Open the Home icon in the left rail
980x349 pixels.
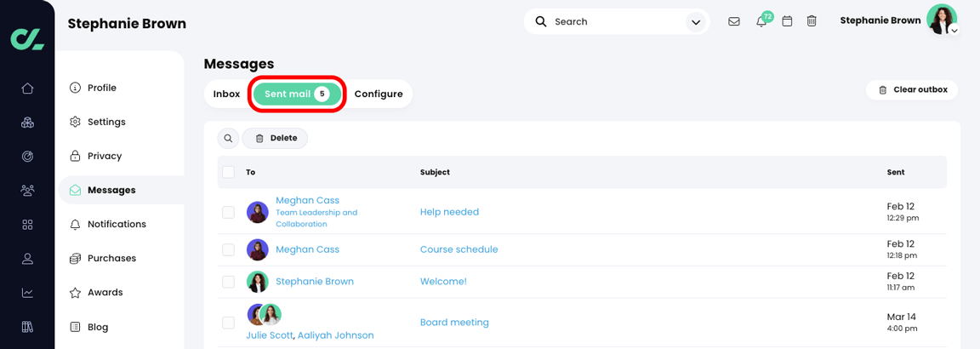coord(27,89)
